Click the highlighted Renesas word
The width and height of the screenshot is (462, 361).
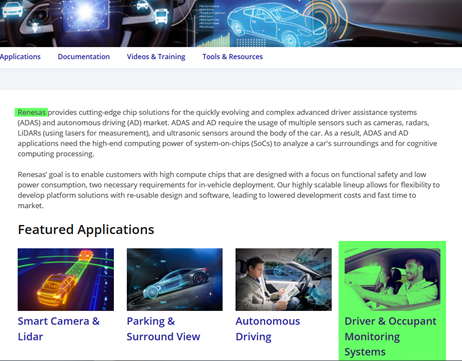(31, 112)
